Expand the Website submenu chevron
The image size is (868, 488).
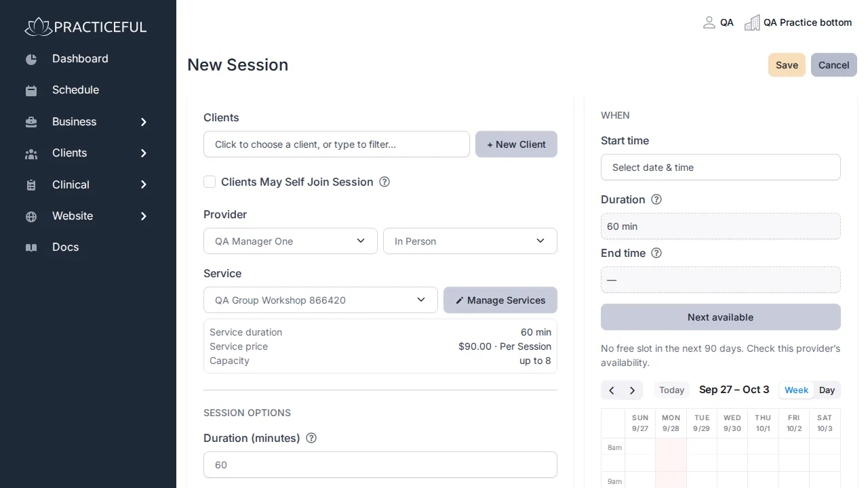coord(143,216)
